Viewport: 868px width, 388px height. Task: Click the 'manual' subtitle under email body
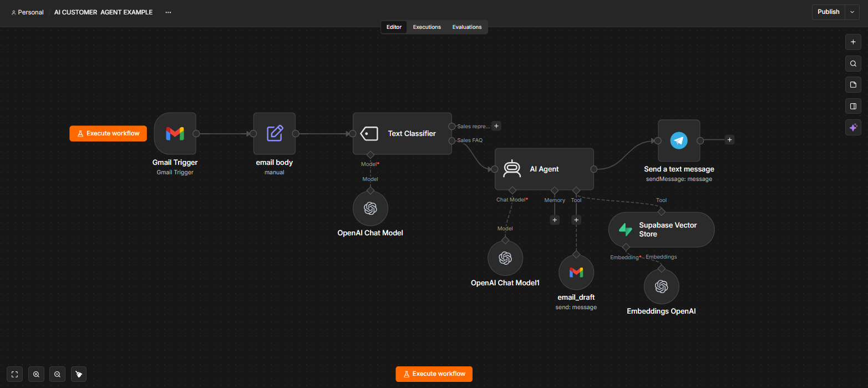tap(275, 172)
